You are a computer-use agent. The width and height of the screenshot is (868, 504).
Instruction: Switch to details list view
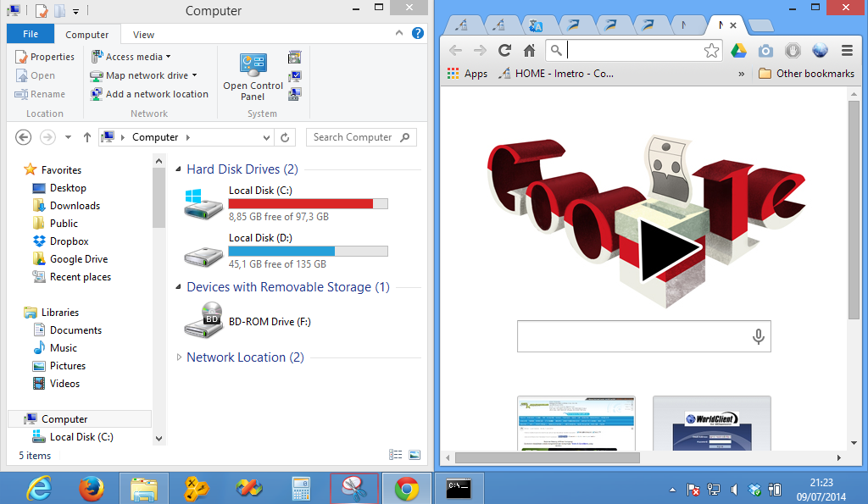click(395, 455)
